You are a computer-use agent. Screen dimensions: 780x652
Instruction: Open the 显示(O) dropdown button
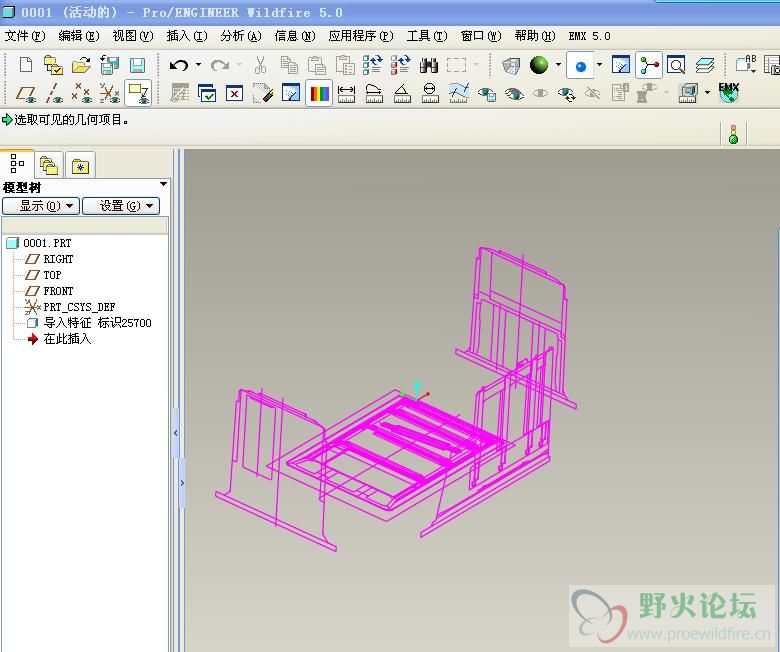(x=41, y=206)
